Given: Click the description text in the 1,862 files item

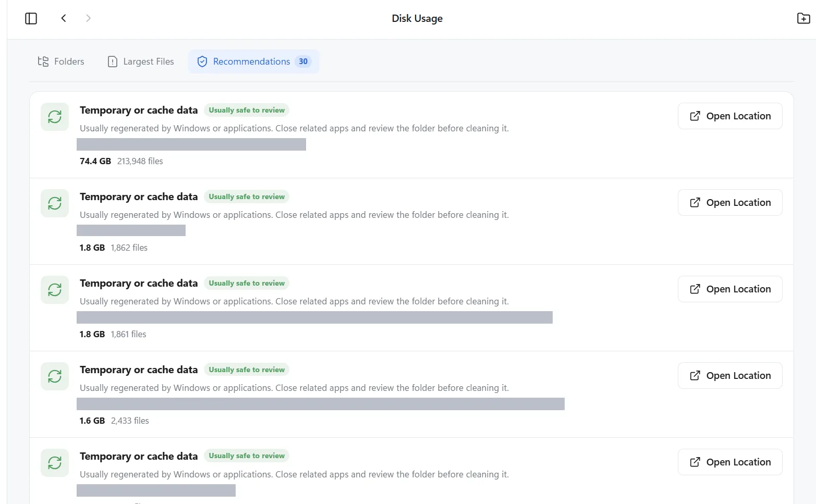Looking at the screenshot, I should [x=294, y=215].
